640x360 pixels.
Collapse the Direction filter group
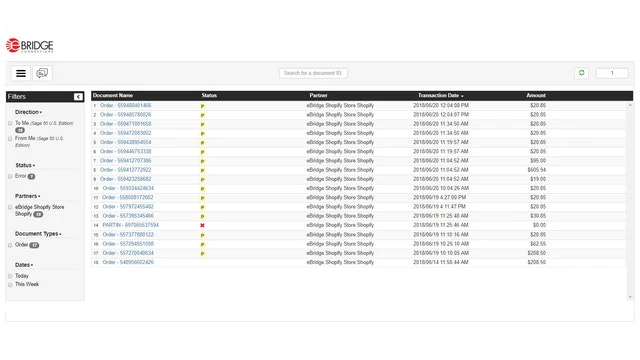[28, 112]
